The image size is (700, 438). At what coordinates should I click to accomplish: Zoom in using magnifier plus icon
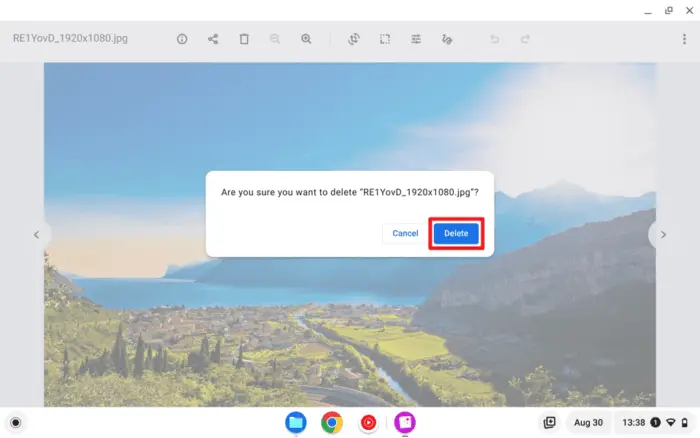[306, 39]
